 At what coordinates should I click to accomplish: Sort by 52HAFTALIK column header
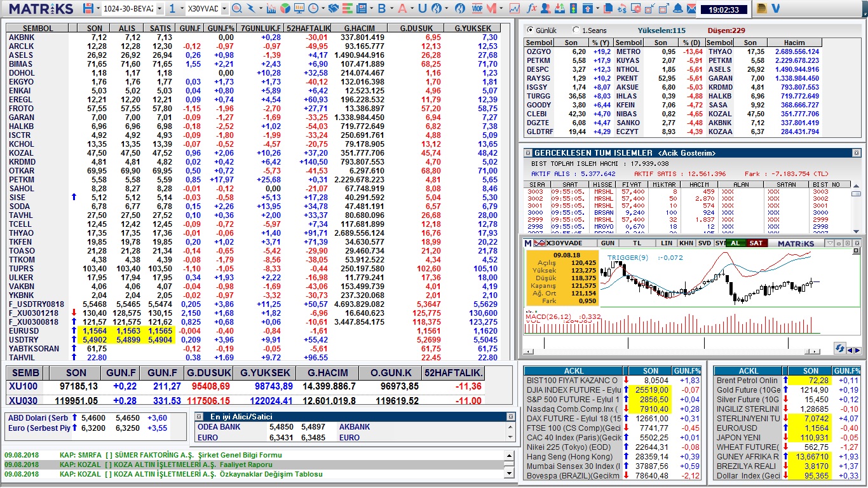pyautogui.click(x=308, y=29)
